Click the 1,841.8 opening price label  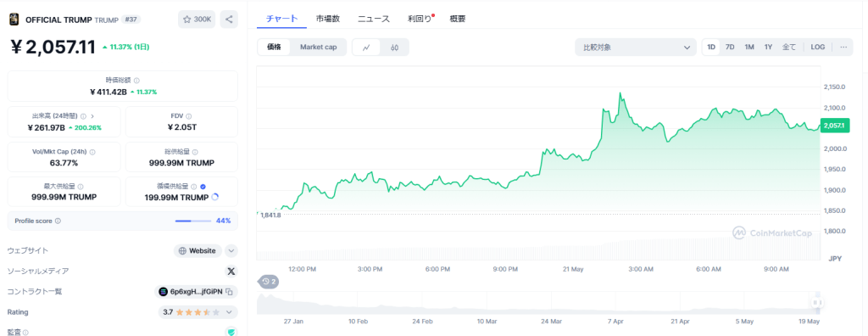point(270,215)
